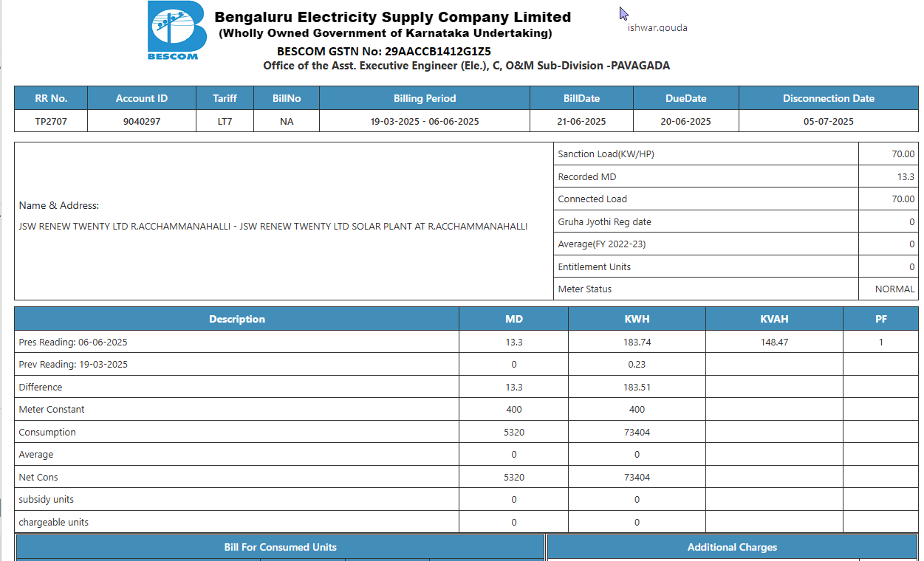Click the Additional Charges header
Screen dimensions: 924x561
pos(733,547)
